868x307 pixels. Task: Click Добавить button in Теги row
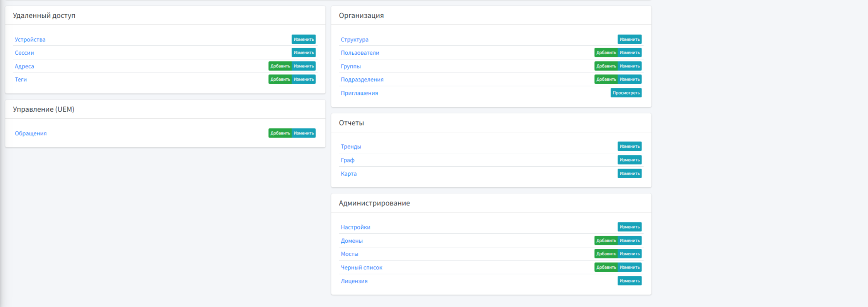[x=280, y=79]
